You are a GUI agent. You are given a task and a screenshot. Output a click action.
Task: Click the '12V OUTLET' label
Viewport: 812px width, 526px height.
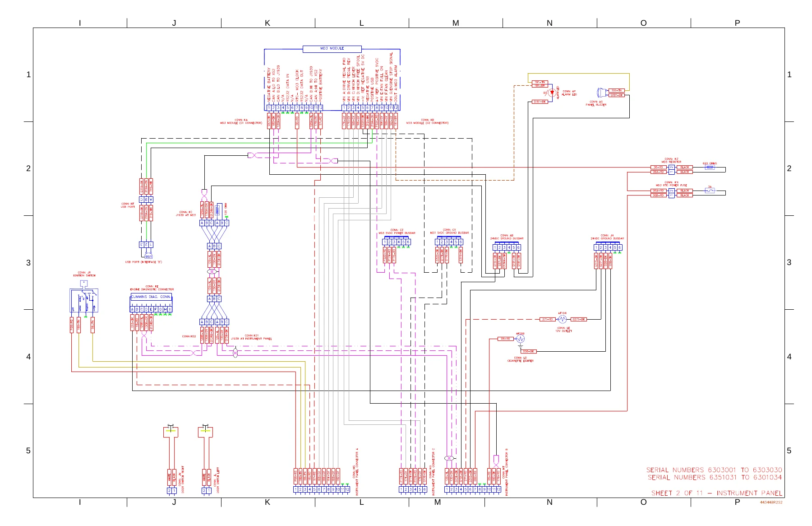[563, 331]
